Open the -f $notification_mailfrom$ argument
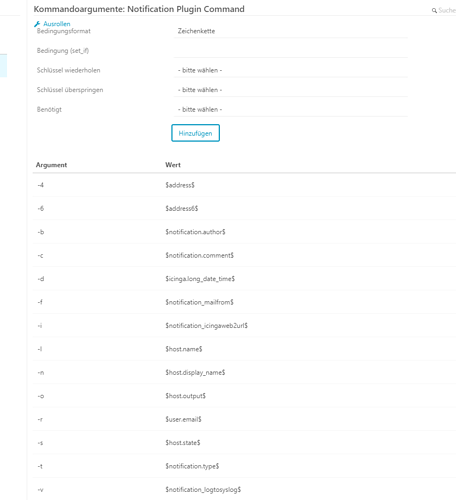The width and height of the screenshot is (456, 500). click(x=244, y=302)
